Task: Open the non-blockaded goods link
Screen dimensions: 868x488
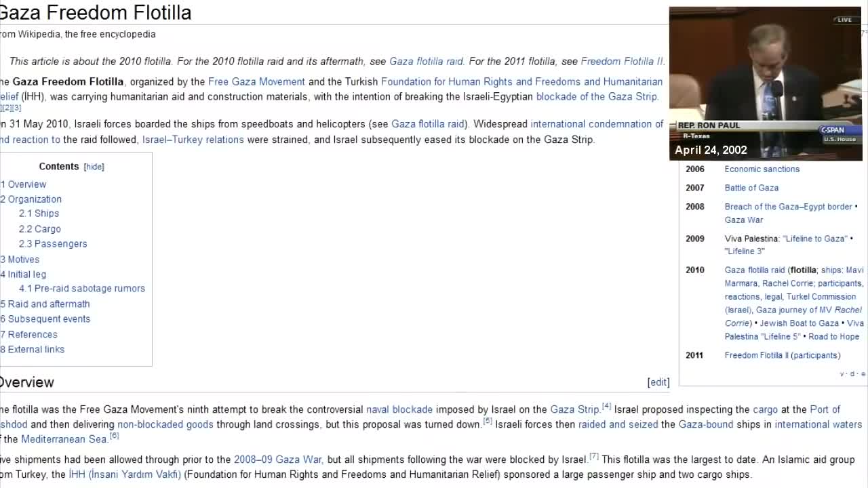Action: pyautogui.click(x=165, y=424)
